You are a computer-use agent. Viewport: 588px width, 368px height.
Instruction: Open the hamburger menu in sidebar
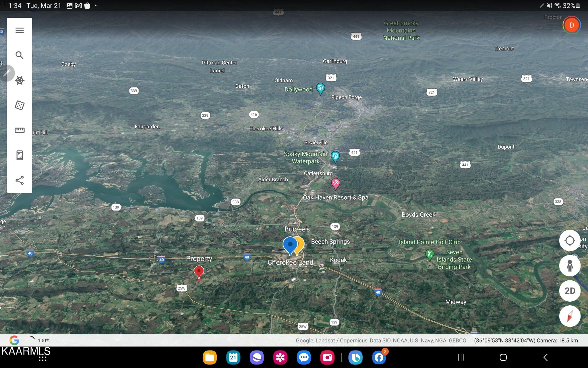[20, 30]
